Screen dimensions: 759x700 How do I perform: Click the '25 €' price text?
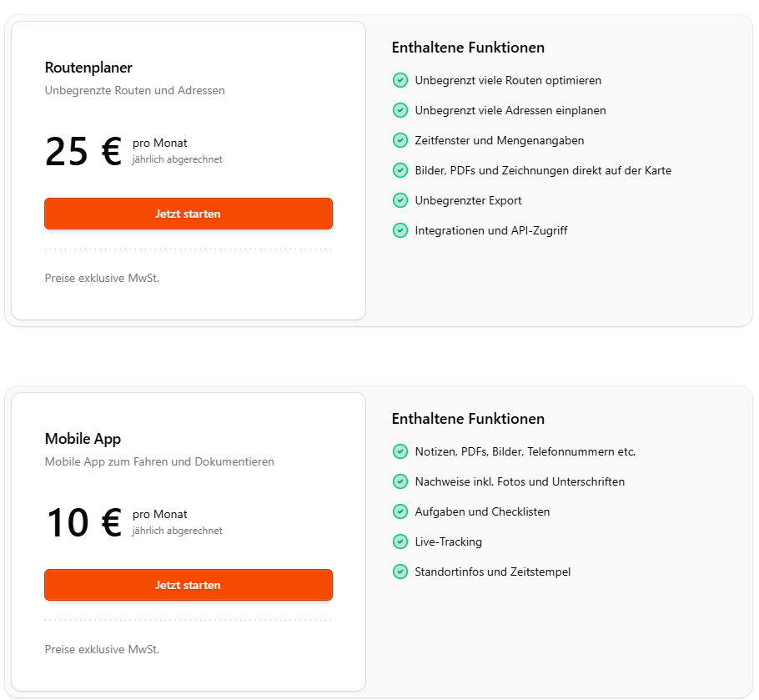(83, 152)
